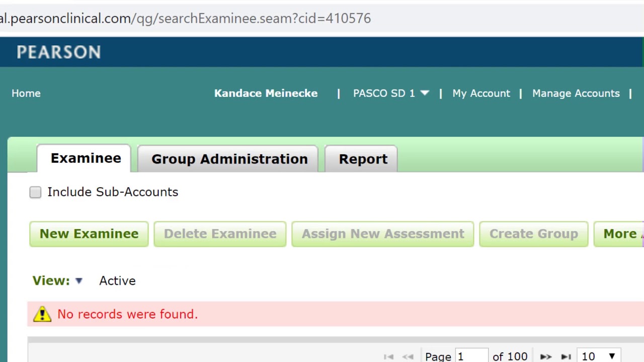Image resolution: width=644 pixels, height=362 pixels.
Task: Open the rows-per-page dropdown showing 10
Action: tap(598, 356)
